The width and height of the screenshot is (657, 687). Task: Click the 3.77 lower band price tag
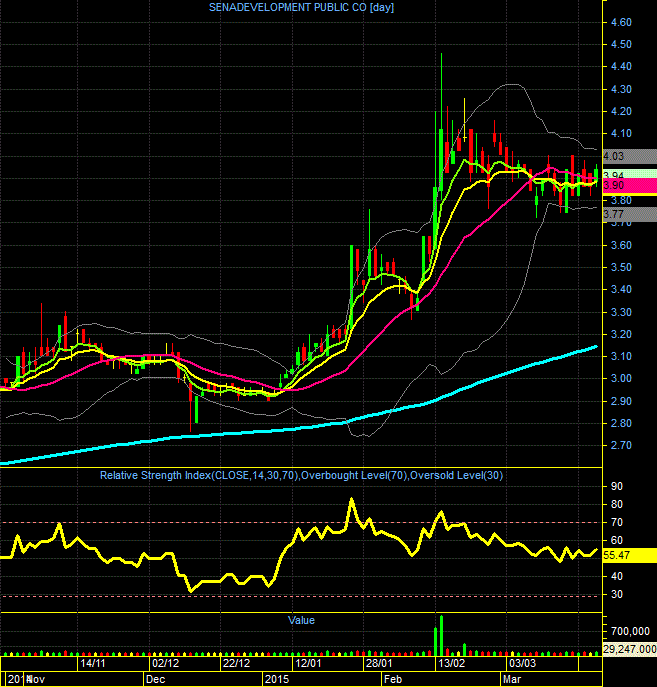pyautogui.click(x=630, y=214)
